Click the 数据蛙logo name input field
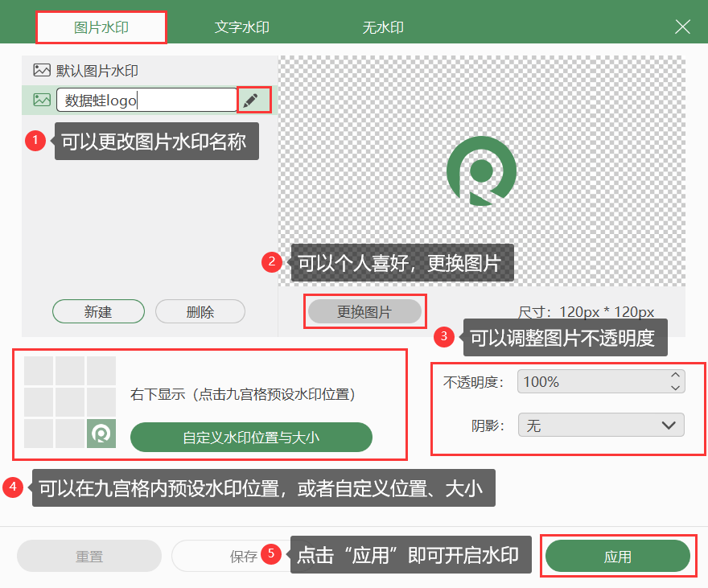The width and height of the screenshot is (708, 588). [146, 100]
